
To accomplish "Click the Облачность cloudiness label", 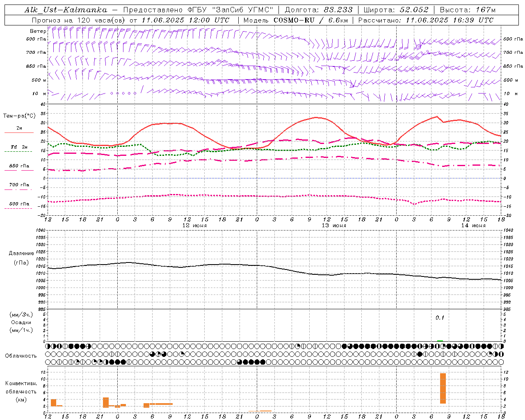I will point(21,356).
